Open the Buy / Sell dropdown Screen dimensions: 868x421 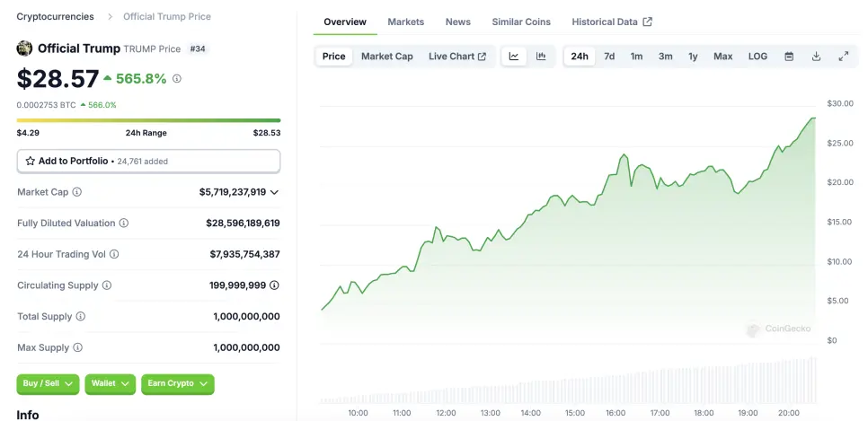pyautogui.click(x=48, y=384)
